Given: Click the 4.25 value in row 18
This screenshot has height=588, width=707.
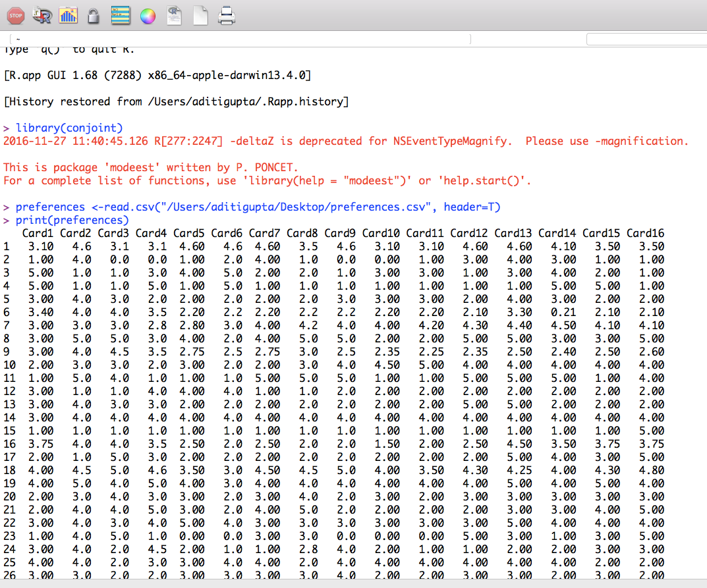Looking at the screenshot, I should (519, 470).
